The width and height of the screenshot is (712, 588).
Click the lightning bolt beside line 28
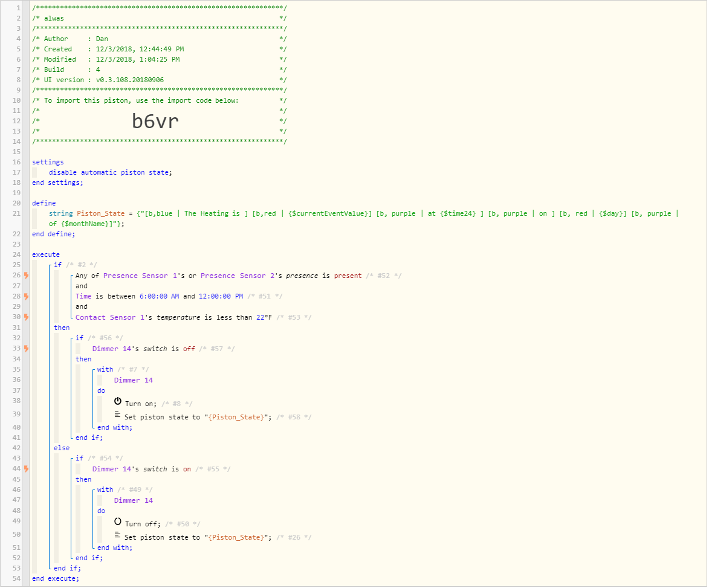click(x=27, y=297)
